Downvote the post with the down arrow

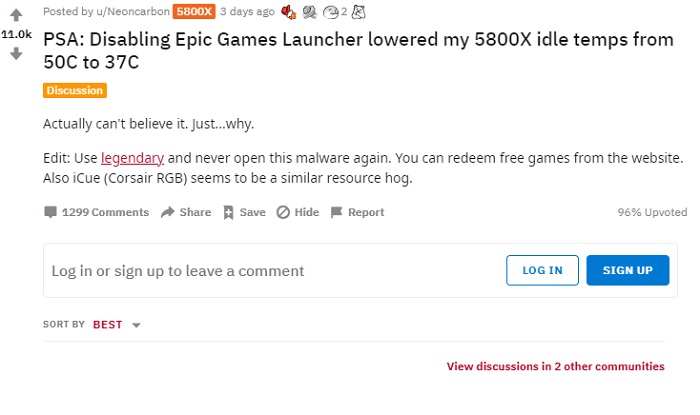click(x=16, y=54)
